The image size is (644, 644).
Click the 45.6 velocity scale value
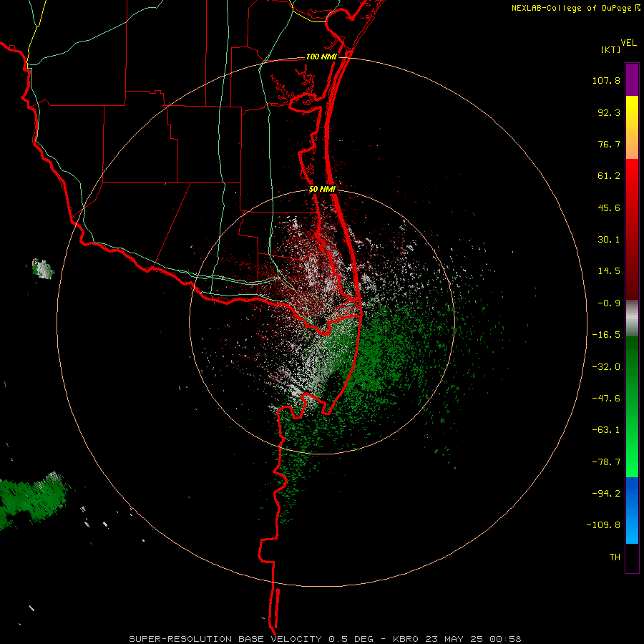click(609, 208)
